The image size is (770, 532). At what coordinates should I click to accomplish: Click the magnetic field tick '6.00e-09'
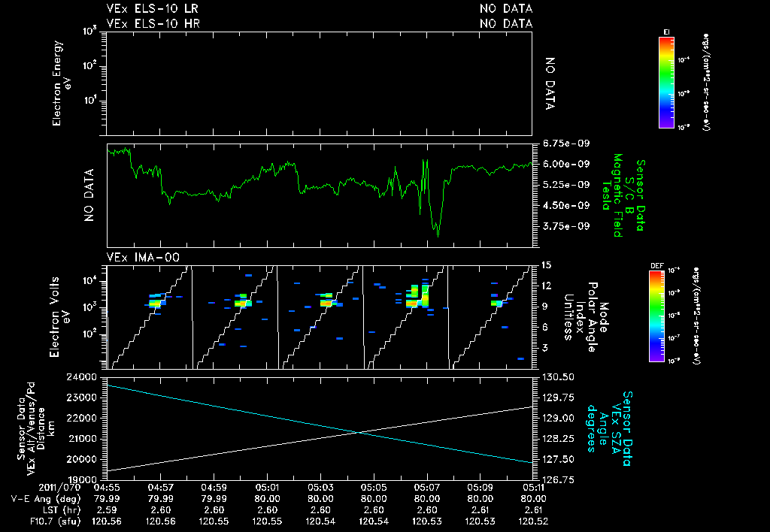coord(566,164)
